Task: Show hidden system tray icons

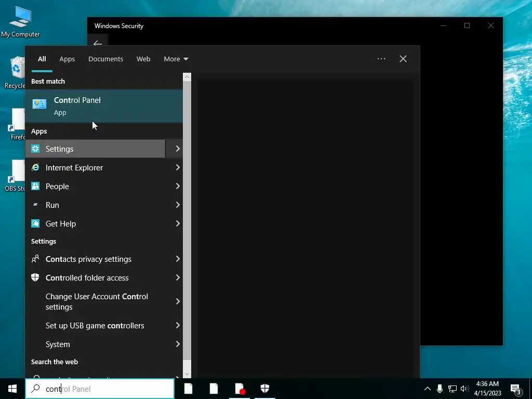Action: (x=428, y=389)
